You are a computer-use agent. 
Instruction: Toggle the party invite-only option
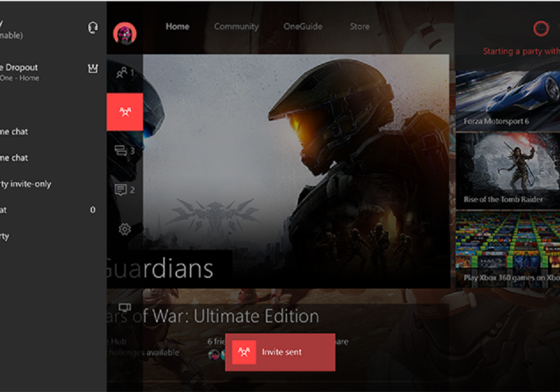click(x=28, y=184)
